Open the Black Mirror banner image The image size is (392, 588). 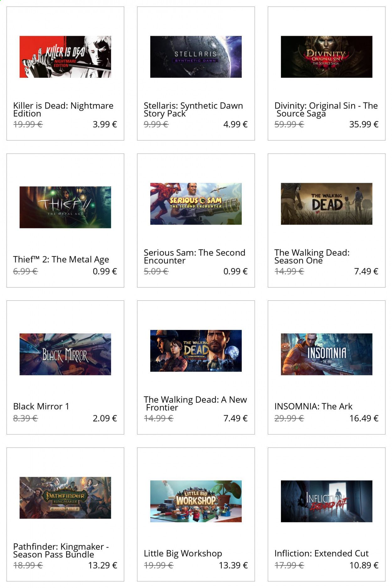[65, 354]
